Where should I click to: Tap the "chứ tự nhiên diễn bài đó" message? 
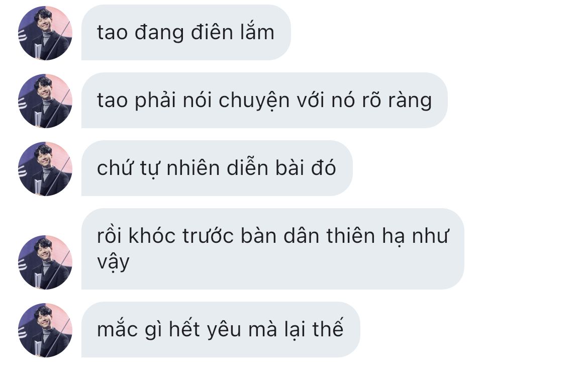pyautogui.click(x=217, y=168)
